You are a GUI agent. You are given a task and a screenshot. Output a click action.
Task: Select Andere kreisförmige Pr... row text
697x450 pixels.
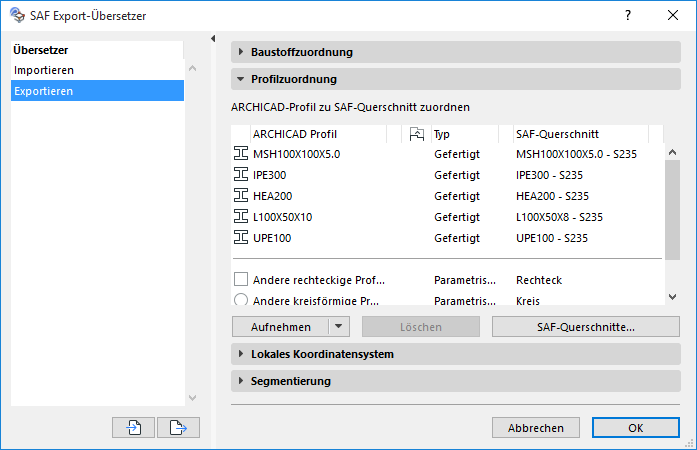tap(316, 301)
